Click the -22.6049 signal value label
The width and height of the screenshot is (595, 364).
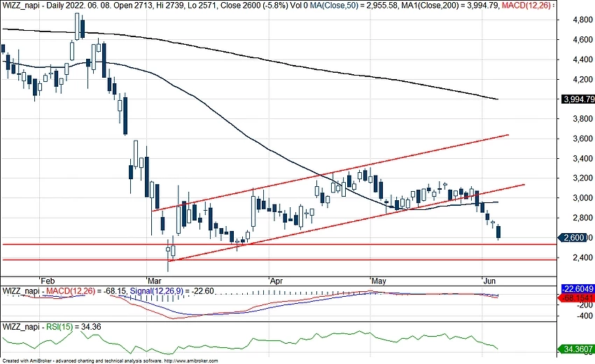577,289
